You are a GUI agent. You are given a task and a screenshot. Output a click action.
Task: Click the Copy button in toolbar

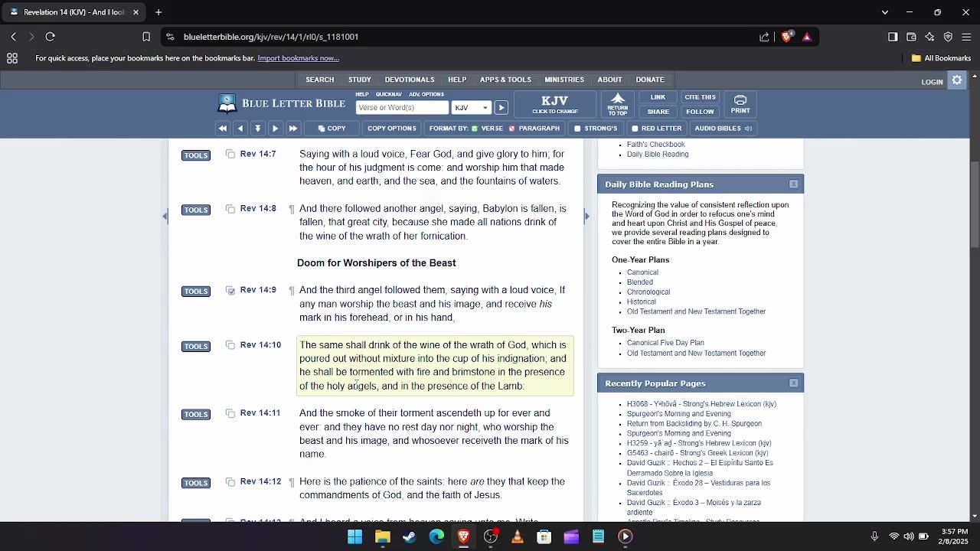click(332, 129)
